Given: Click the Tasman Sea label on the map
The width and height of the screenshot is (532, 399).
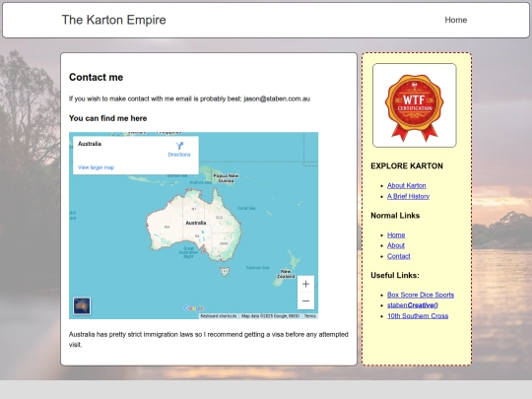Looking at the screenshot, I should (x=257, y=268).
